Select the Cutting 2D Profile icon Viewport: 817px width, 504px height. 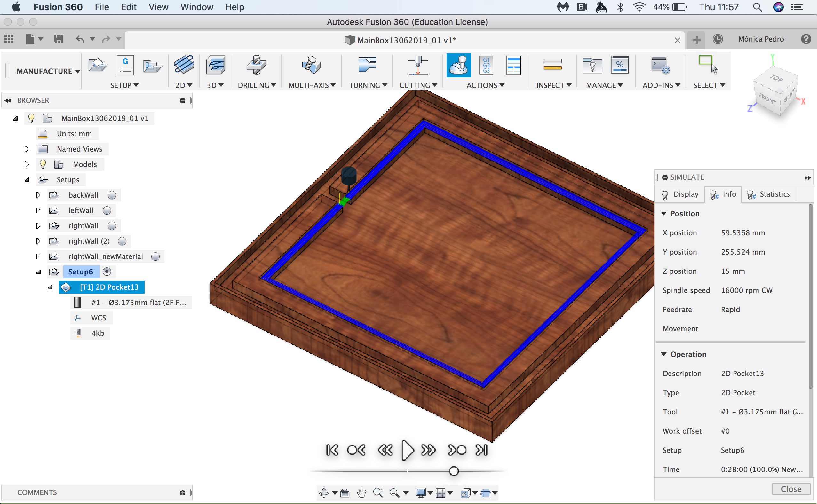[418, 65]
